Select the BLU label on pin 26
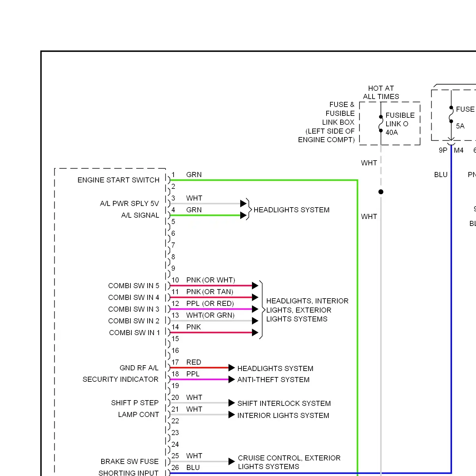 click(x=193, y=468)
